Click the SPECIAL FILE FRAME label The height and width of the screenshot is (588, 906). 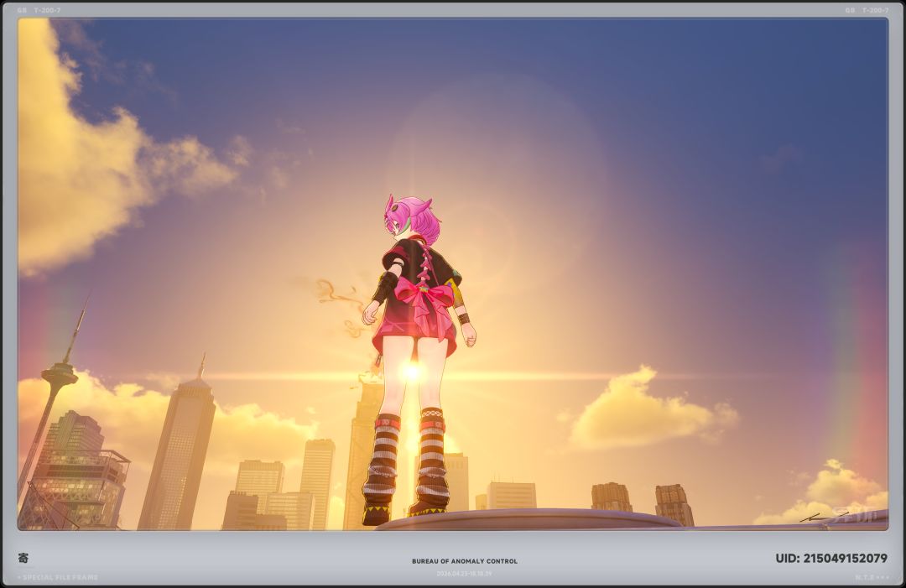pos(58,577)
